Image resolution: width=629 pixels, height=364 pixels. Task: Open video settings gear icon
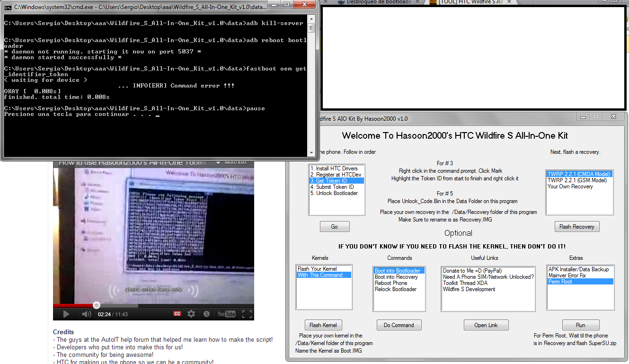point(191,314)
